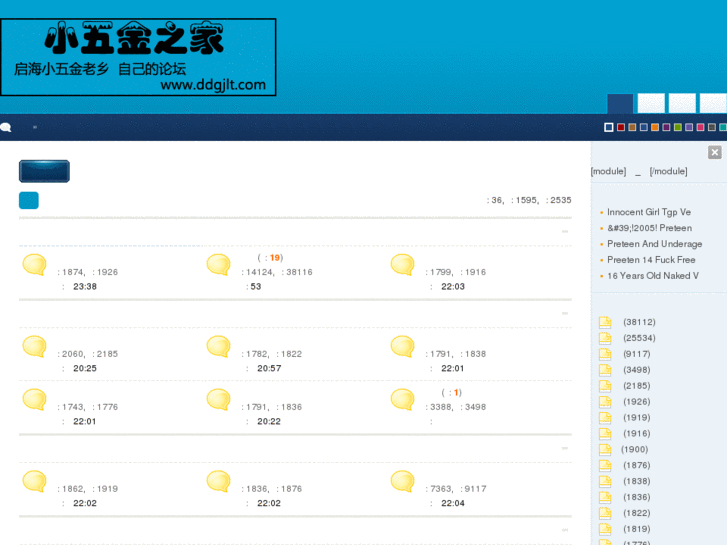Collapse the first forum category section
The height and width of the screenshot is (545, 727).
click(x=565, y=231)
